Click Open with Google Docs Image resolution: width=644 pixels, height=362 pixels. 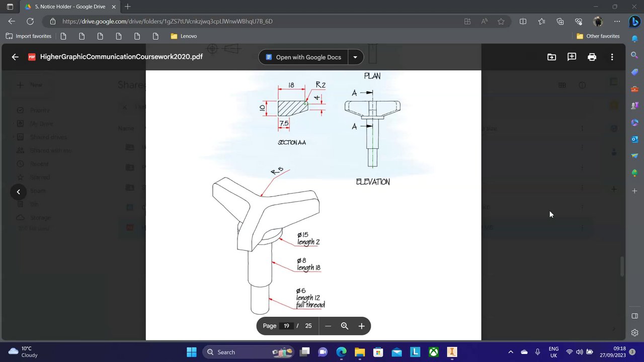point(302,57)
